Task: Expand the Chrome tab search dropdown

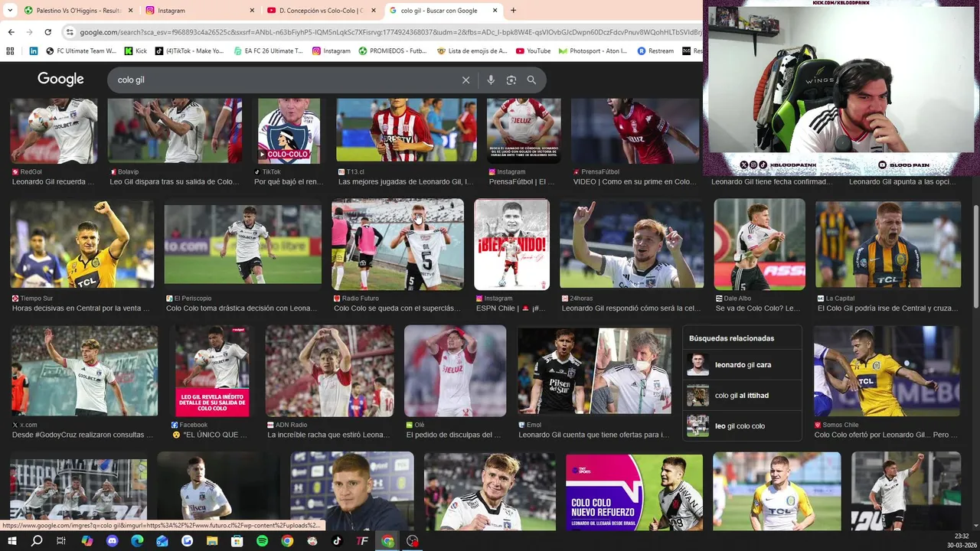Action: [10, 11]
